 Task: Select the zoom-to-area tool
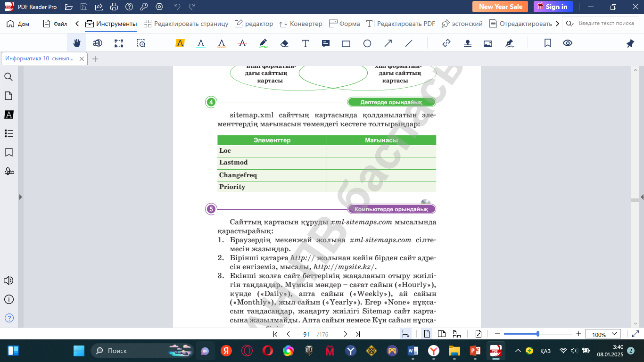(x=141, y=43)
